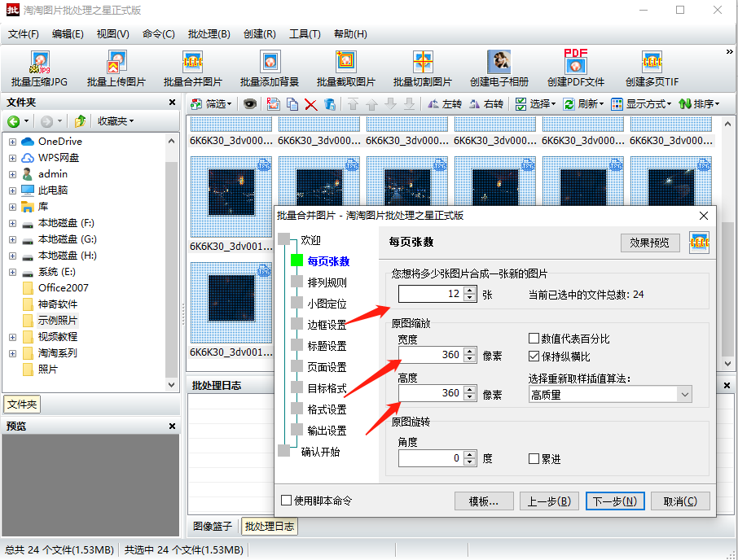Select the 示例照片 folder
This screenshot has width=738, height=560.
pyautogui.click(x=57, y=321)
